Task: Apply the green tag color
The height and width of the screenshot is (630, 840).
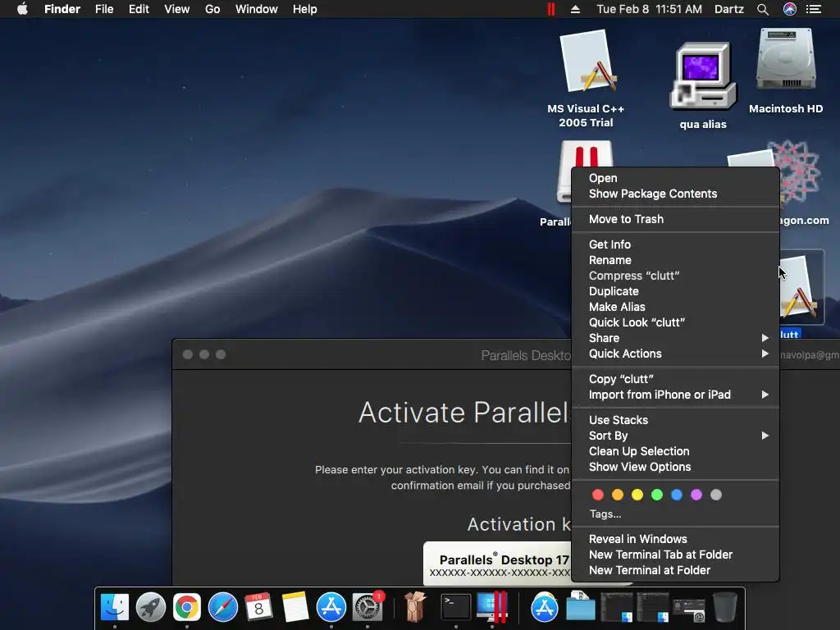Action: tap(657, 495)
